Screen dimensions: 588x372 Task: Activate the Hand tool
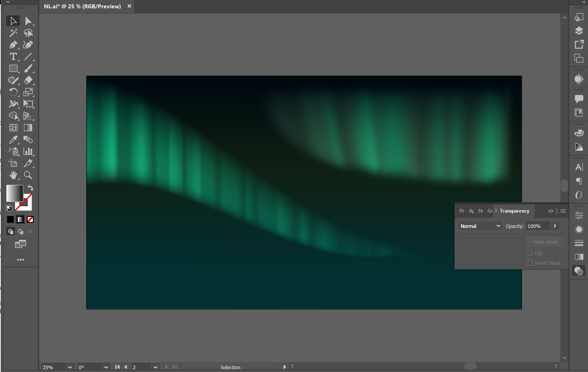click(x=13, y=175)
